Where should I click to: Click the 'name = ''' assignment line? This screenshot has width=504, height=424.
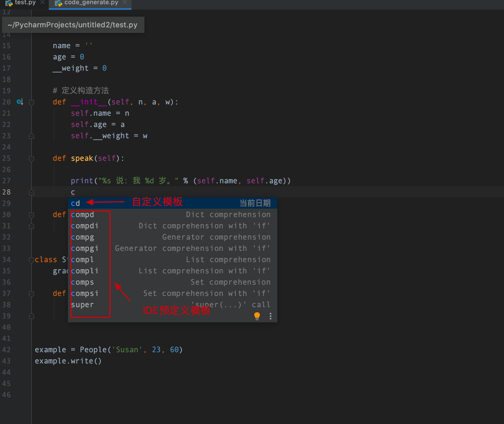coord(72,45)
